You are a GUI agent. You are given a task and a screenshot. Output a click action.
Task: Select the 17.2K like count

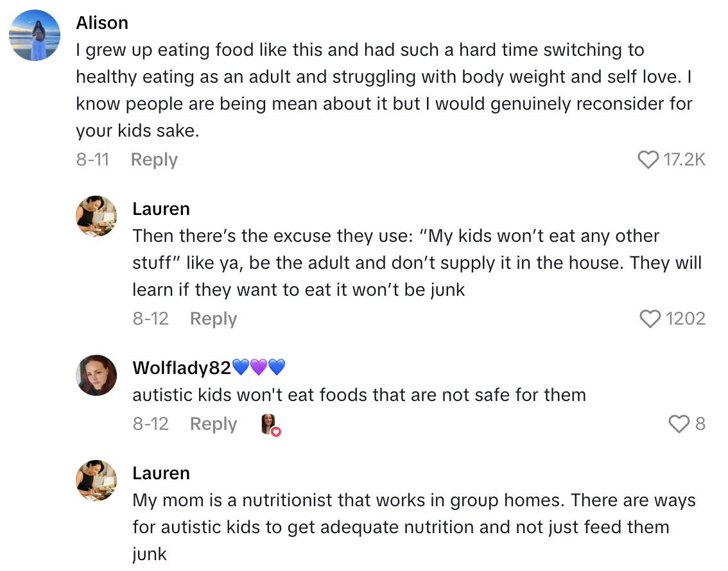click(682, 159)
